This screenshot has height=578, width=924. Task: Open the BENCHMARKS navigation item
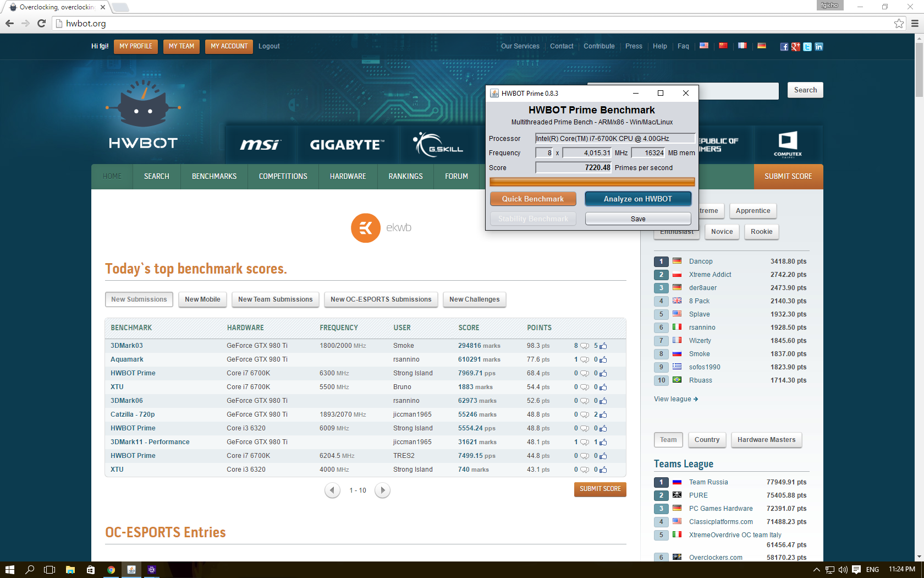tap(215, 176)
